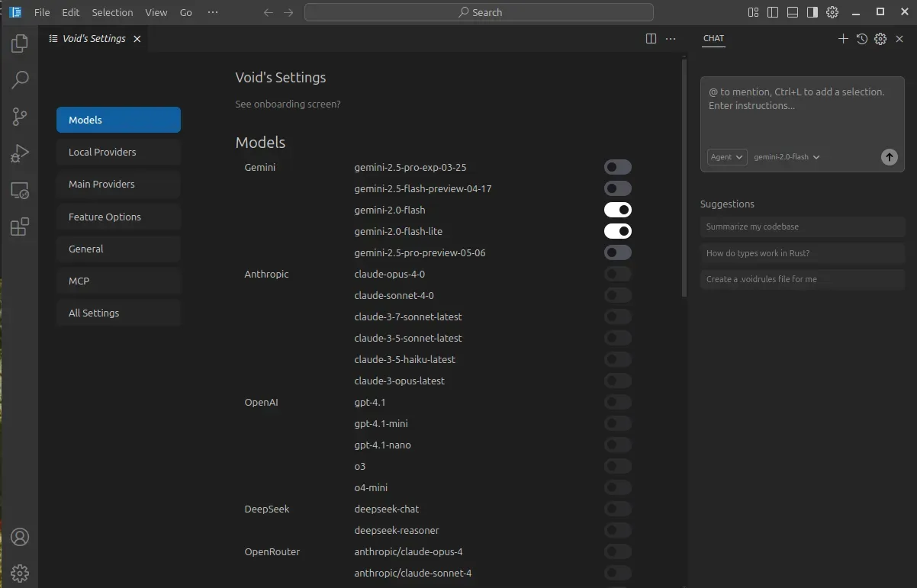The width and height of the screenshot is (917, 588).
Task: Turn on the deepseek-chat toggle
Action: 618,509
